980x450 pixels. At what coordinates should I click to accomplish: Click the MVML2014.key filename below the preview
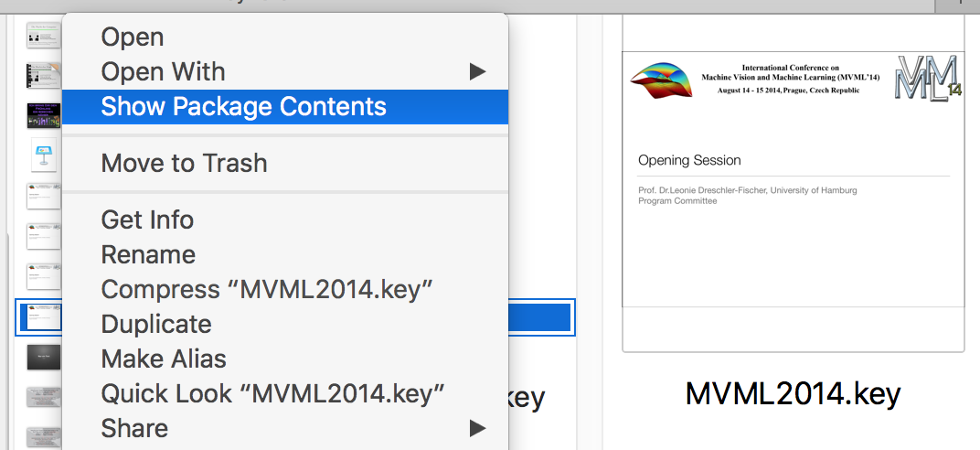[x=793, y=393]
